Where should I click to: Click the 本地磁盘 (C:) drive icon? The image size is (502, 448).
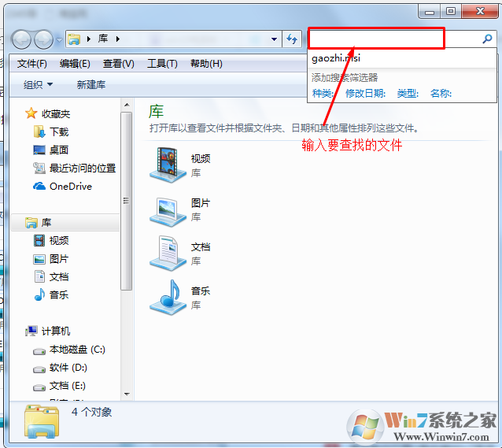pyautogui.click(x=39, y=351)
